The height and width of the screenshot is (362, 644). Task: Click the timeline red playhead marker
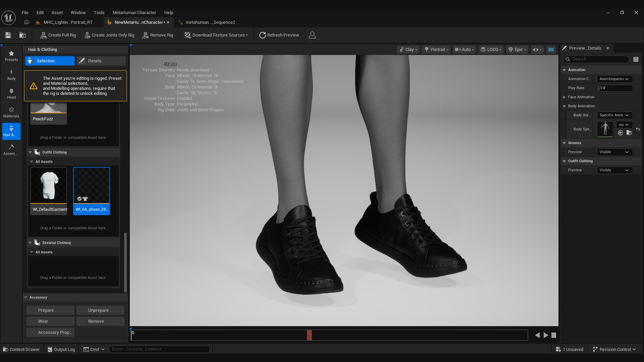pyautogui.click(x=309, y=335)
